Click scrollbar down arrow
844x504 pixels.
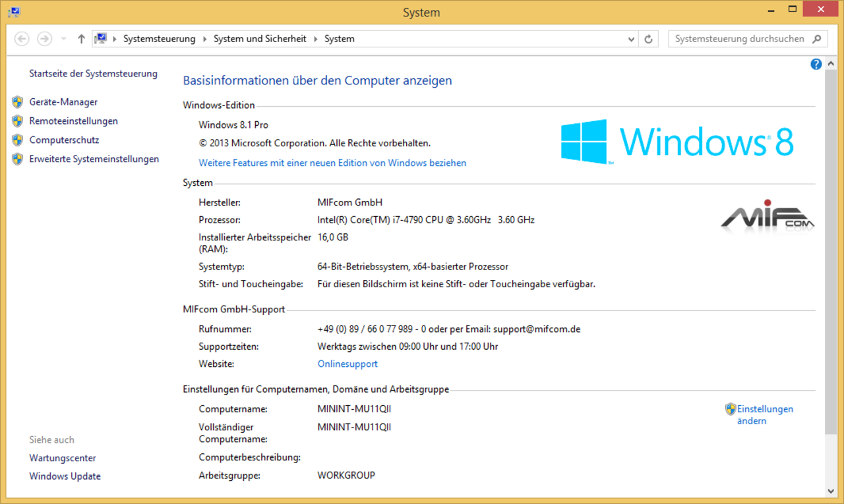831,491
